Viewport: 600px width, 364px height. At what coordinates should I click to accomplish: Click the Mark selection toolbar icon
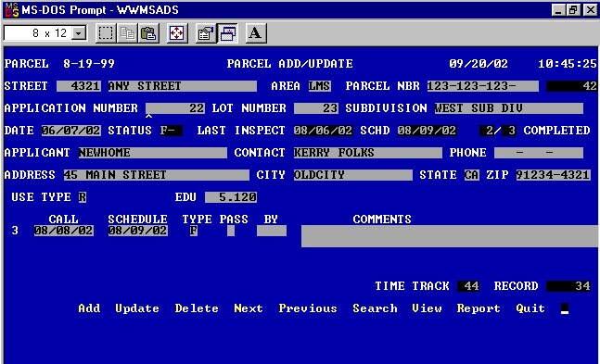106,33
